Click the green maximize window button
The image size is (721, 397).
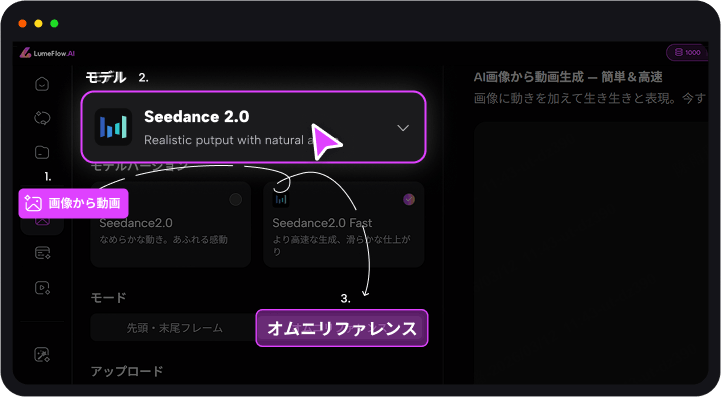click(54, 23)
